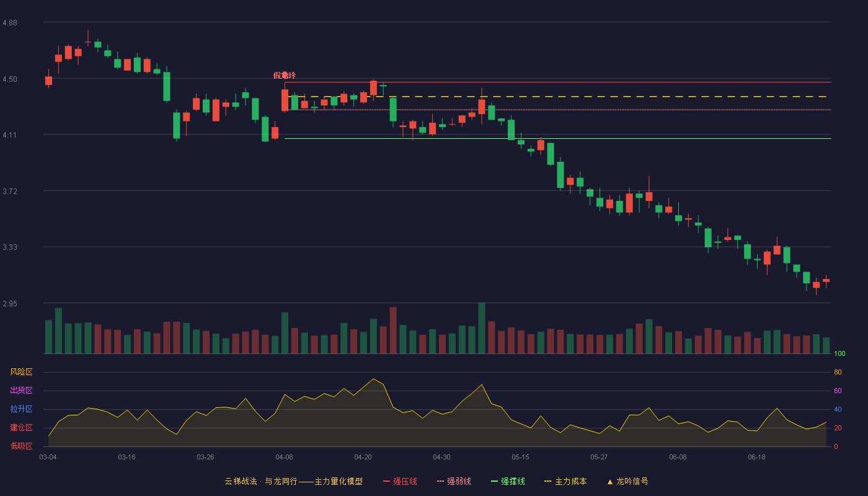The image size is (868, 496).
Task: Toggle the 强弱线 legend label
Action: [459, 481]
